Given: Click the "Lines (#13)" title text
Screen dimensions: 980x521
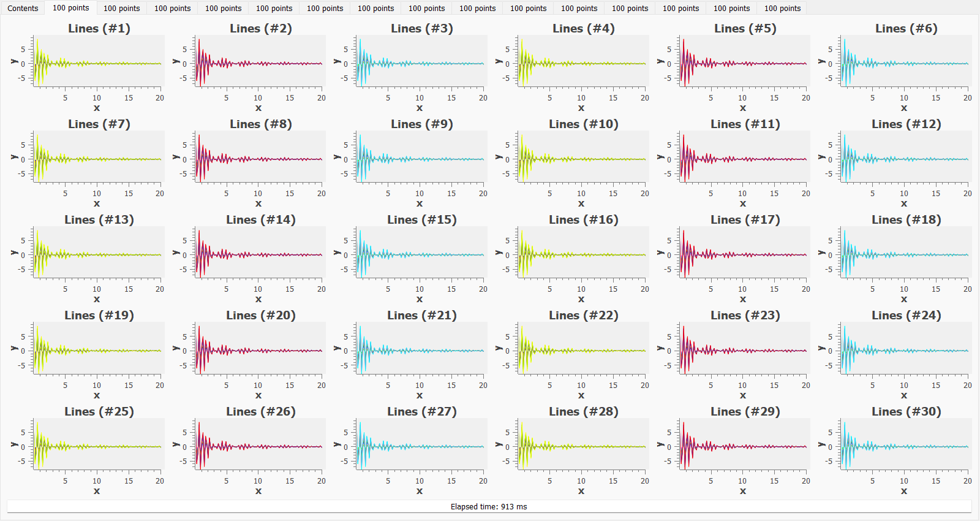Looking at the screenshot, I should [x=99, y=219].
